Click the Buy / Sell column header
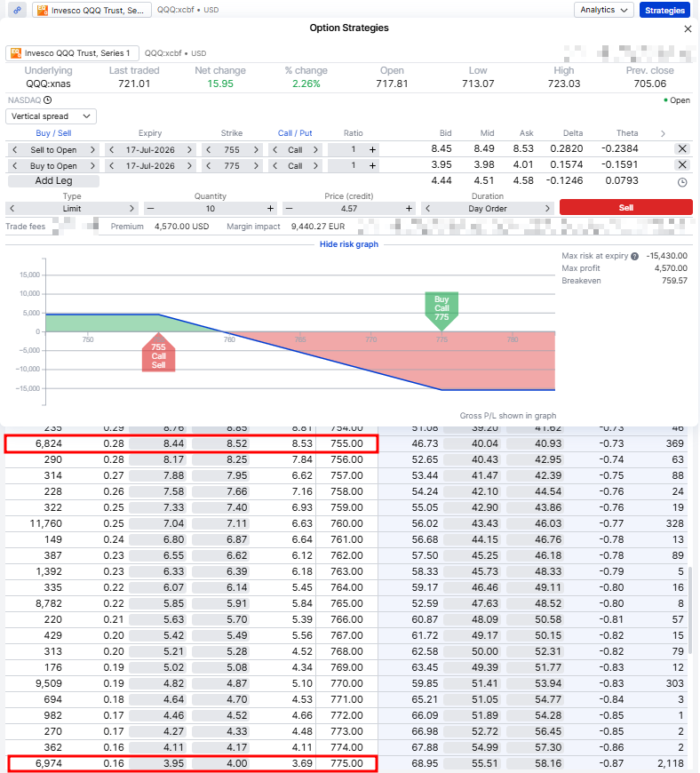 (x=53, y=133)
